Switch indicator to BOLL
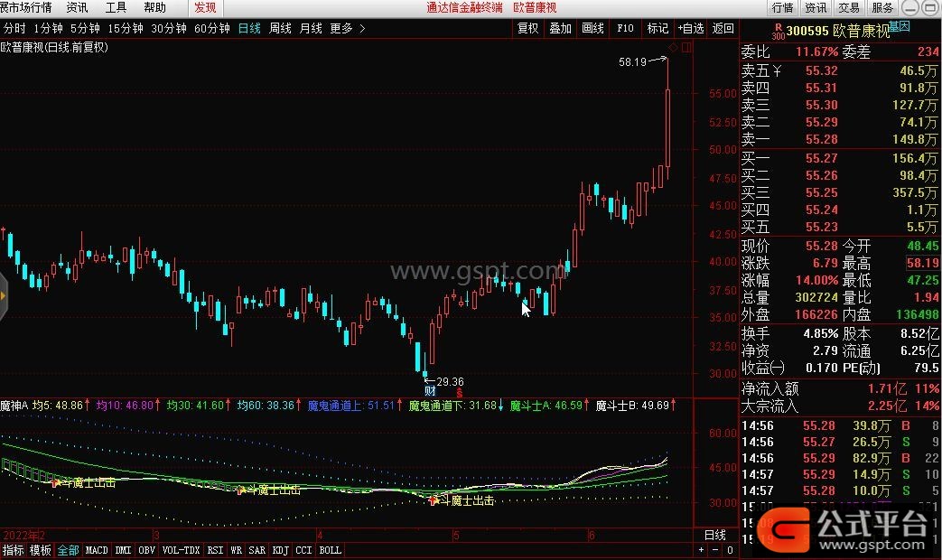 click(x=331, y=550)
